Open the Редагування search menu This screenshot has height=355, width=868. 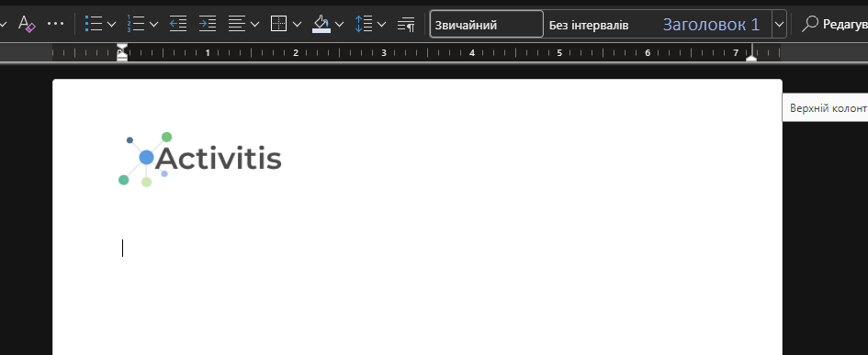tap(834, 25)
